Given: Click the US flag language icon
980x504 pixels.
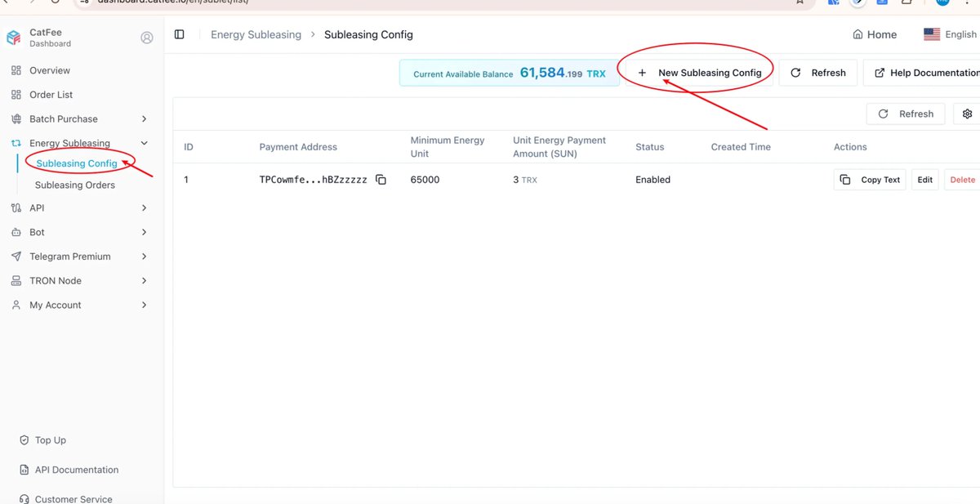Looking at the screenshot, I should (x=932, y=34).
